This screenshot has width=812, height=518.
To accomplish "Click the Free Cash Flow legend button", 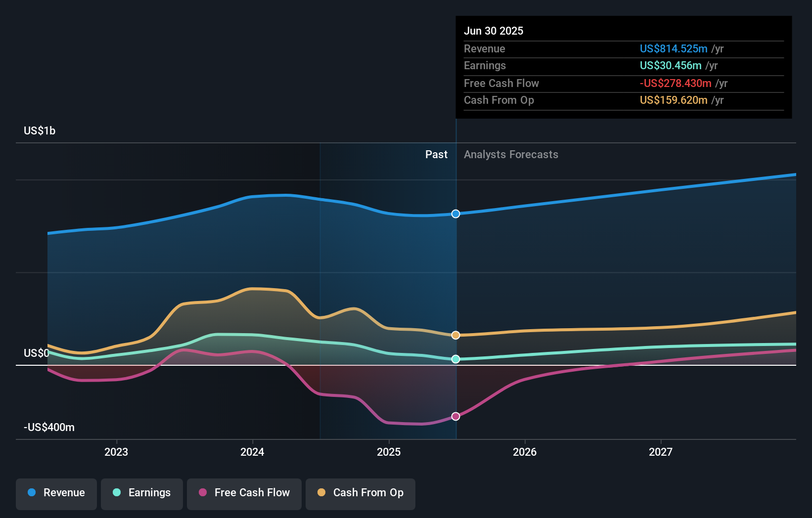I will point(244,493).
